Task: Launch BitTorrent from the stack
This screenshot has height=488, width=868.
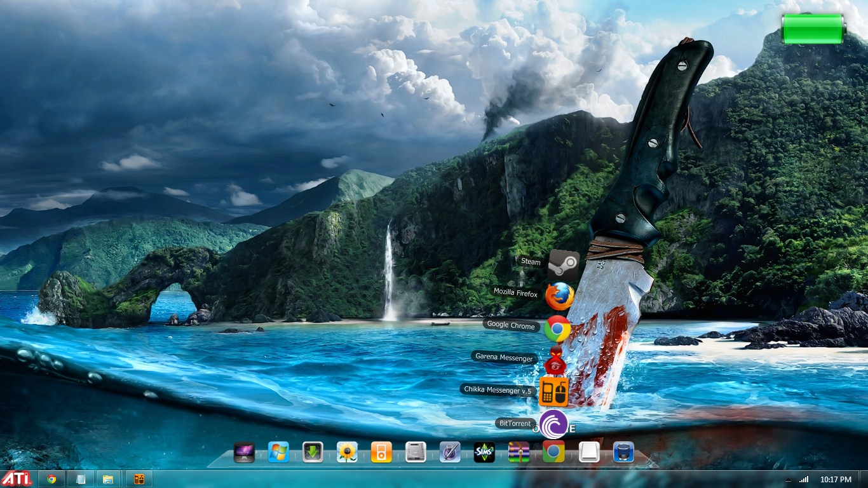Action: [553, 424]
